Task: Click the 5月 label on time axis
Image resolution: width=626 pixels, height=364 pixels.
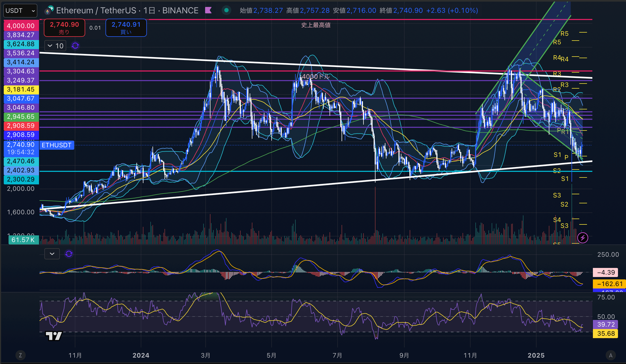Action: (x=271, y=355)
